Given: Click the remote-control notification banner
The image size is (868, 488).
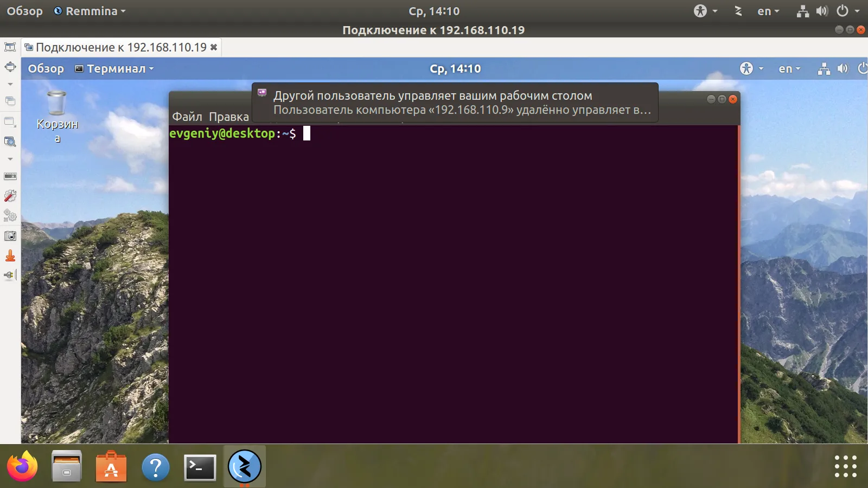Looking at the screenshot, I should tap(455, 102).
